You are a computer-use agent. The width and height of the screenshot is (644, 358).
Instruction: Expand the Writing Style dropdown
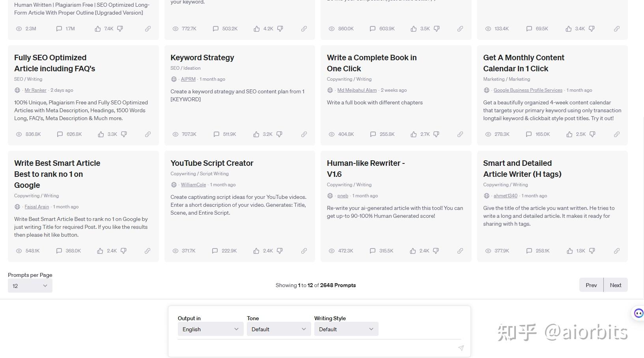coord(346,329)
